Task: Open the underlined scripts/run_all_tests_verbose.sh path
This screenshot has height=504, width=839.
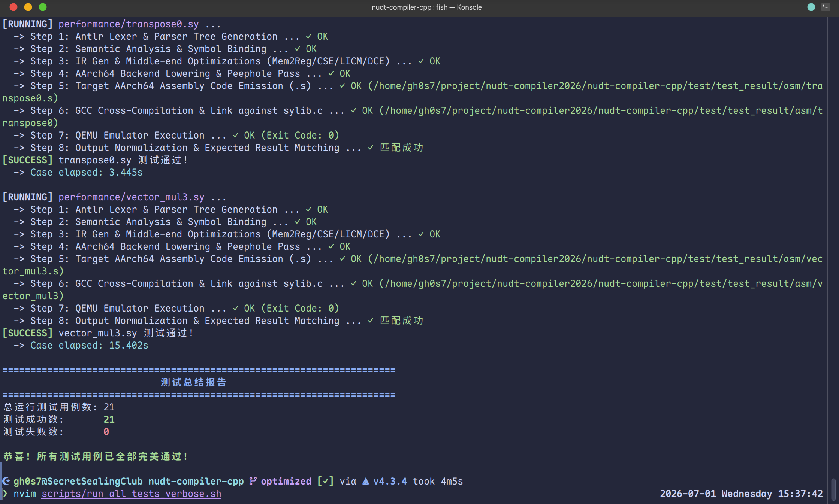Action: click(x=131, y=494)
